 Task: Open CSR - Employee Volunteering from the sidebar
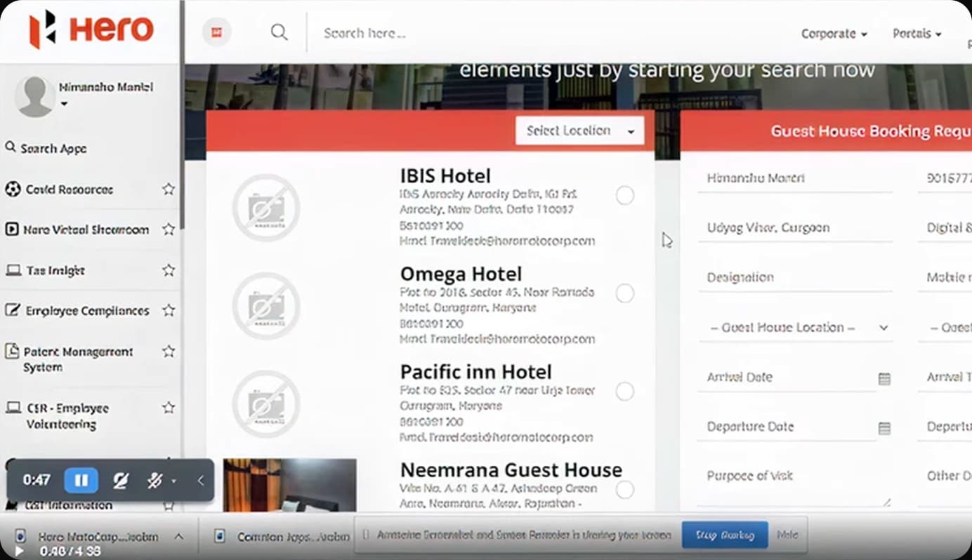tap(67, 416)
